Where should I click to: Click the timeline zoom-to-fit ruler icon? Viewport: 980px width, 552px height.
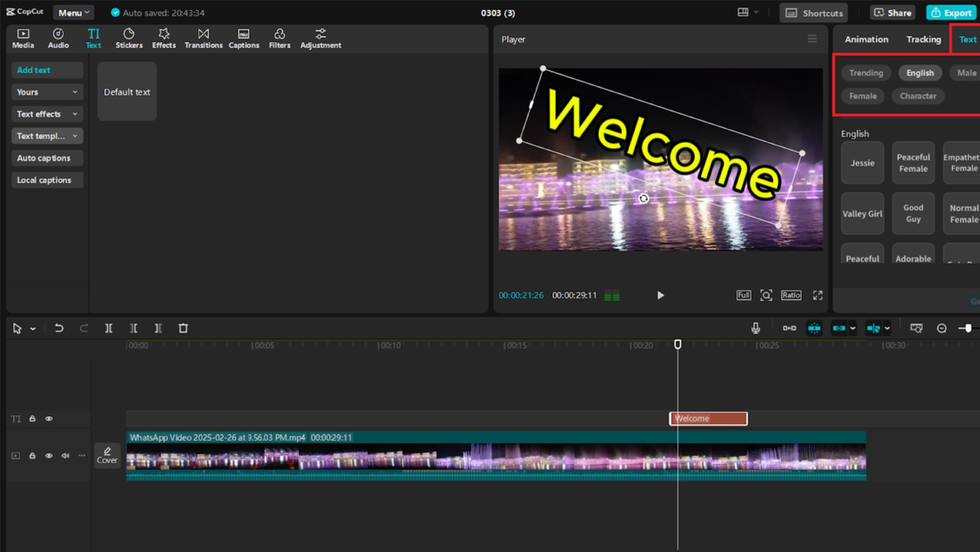pos(916,328)
